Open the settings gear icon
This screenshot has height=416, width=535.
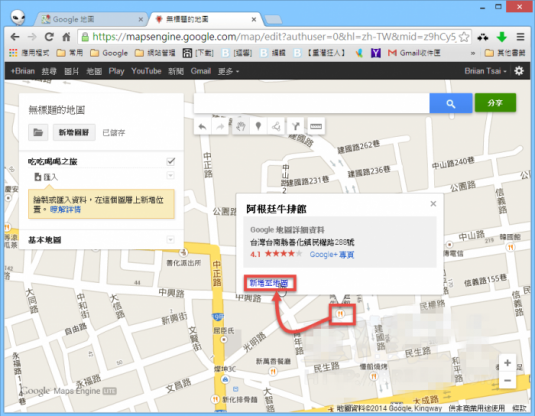point(519,71)
